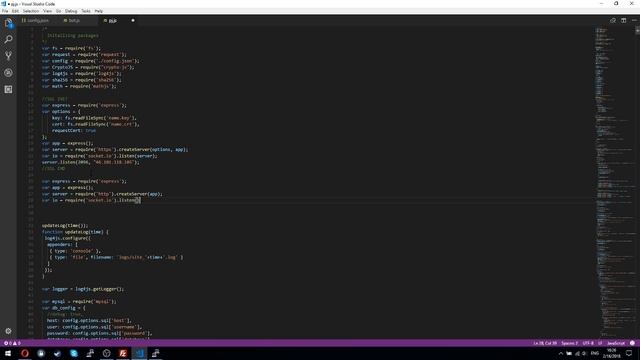Viewport: 640px width, 360px height.
Task: Change indentation via Spaces status item
Action: (569, 343)
